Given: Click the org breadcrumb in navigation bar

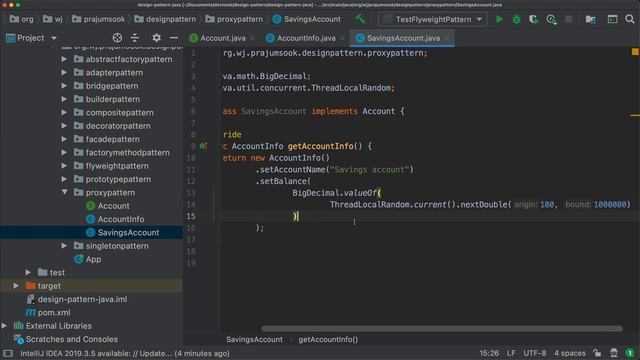Looking at the screenshot, I should click(x=22, y=19).
